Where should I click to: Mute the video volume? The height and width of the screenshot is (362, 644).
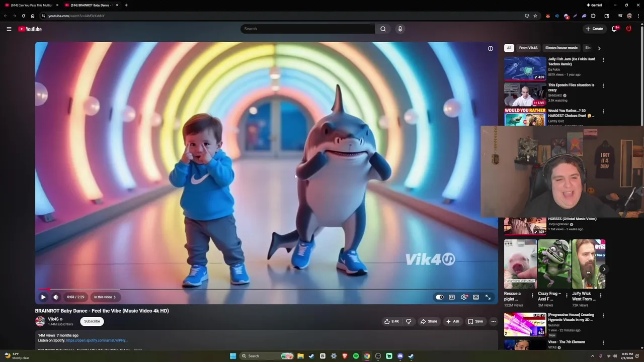coord(56,297)
